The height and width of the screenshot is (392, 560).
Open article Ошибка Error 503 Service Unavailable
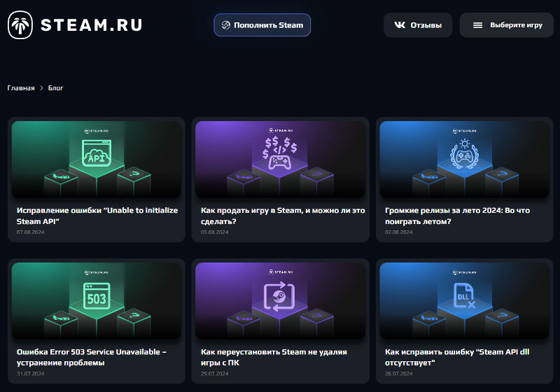(92, 357)
